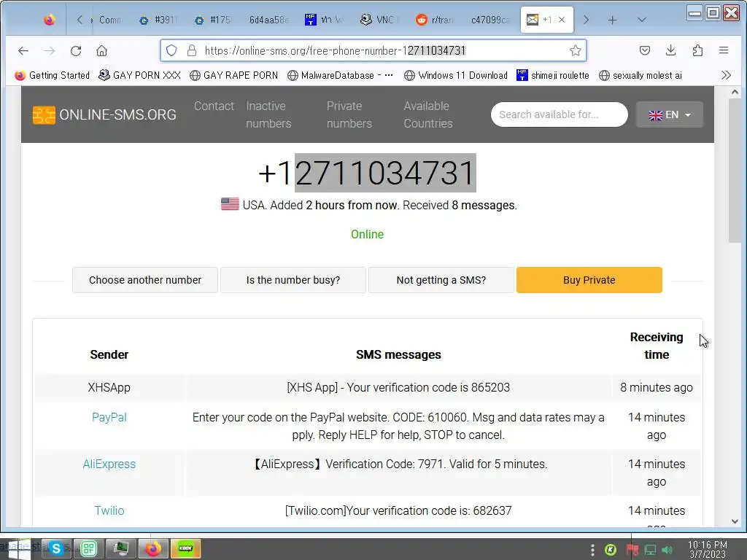Open the Available Countries menu item

[427, 114]
